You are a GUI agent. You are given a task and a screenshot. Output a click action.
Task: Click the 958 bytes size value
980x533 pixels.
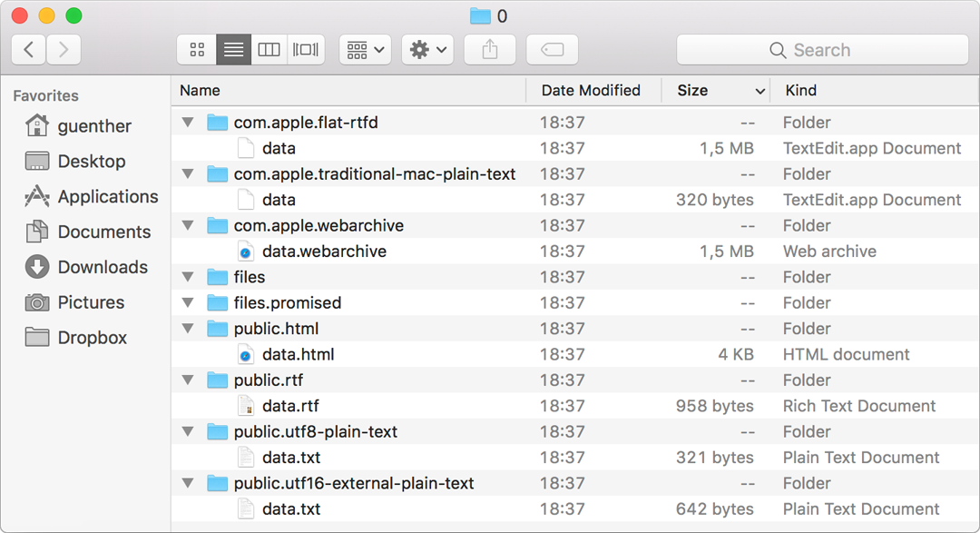pos(714,406)
